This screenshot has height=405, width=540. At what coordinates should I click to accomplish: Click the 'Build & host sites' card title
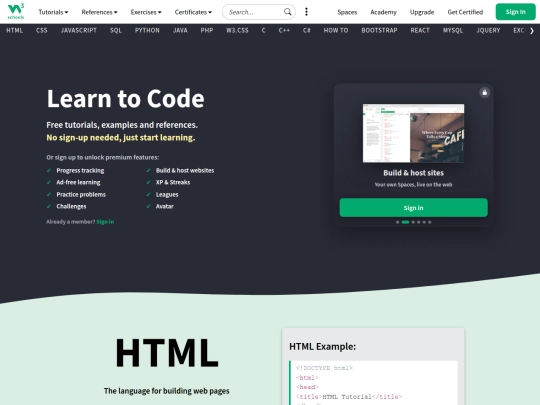coord(413,173)
